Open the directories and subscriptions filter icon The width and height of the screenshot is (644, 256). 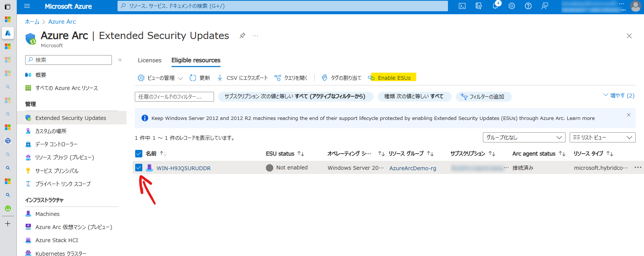pos(479,6)
